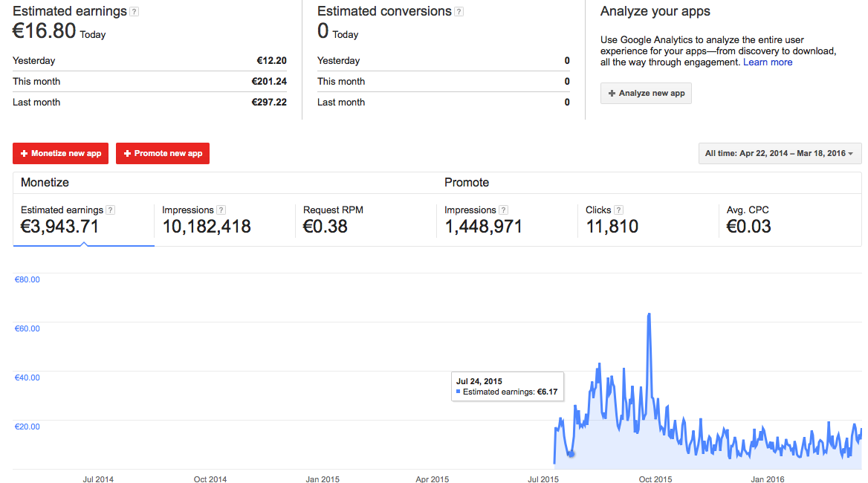Click help icon next to Promote Impressions
Viewport: 868px width, 483px height.
503,210
